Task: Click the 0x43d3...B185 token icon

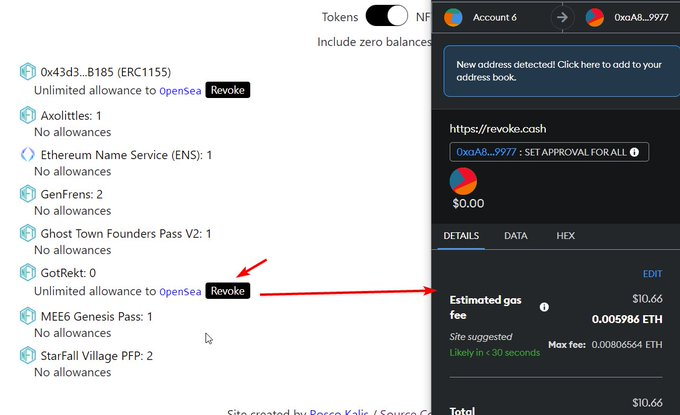Action: pos(27,72)
